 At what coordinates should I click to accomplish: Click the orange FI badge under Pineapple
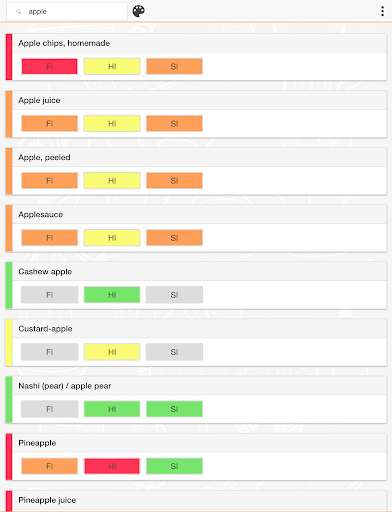[x=49, y=466]
